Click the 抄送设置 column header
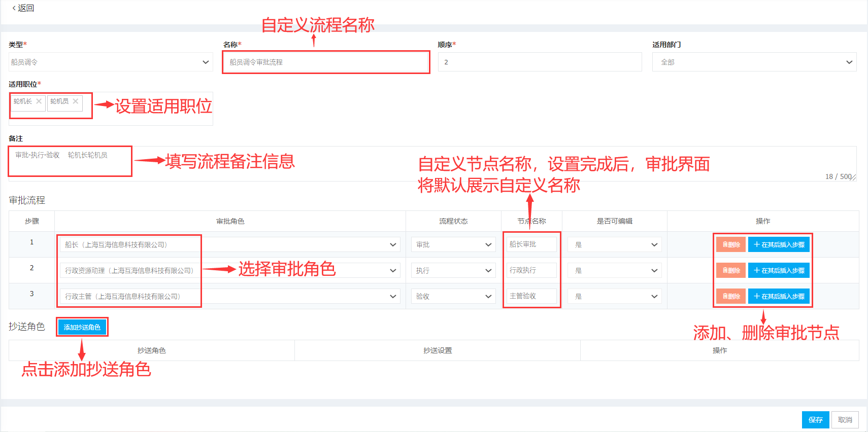 click(x=438, y=350)
